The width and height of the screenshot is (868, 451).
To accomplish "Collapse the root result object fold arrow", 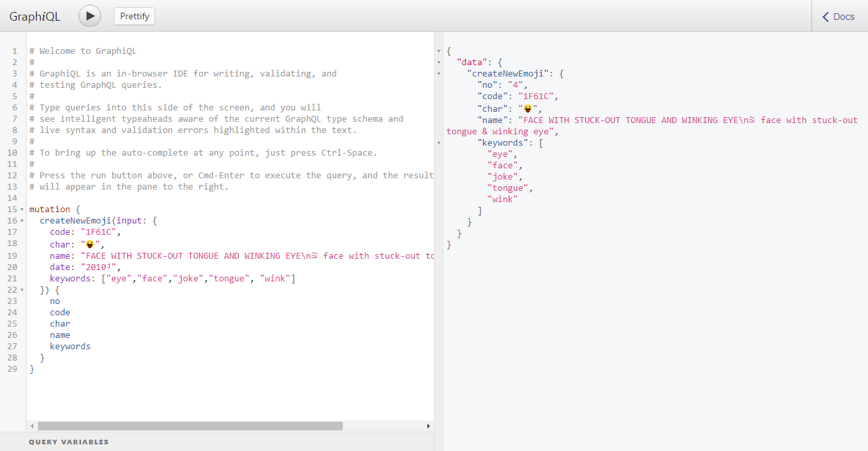I will pos(439,51).
